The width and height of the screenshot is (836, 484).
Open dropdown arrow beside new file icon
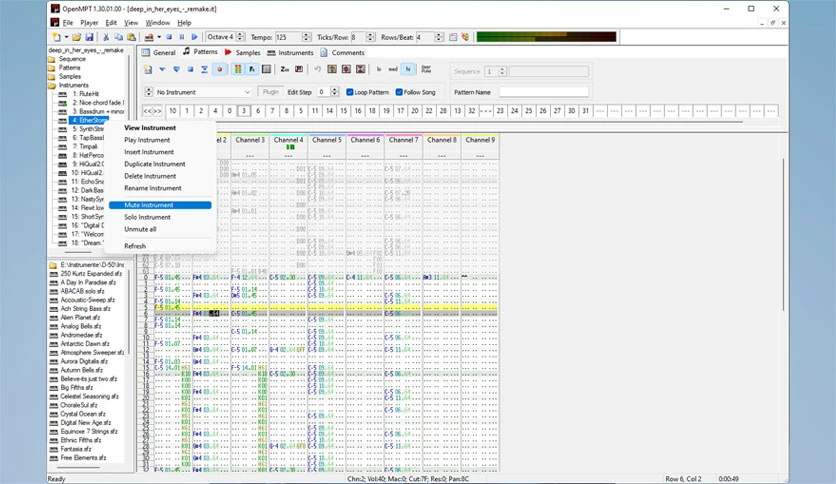tap(66, 37)
